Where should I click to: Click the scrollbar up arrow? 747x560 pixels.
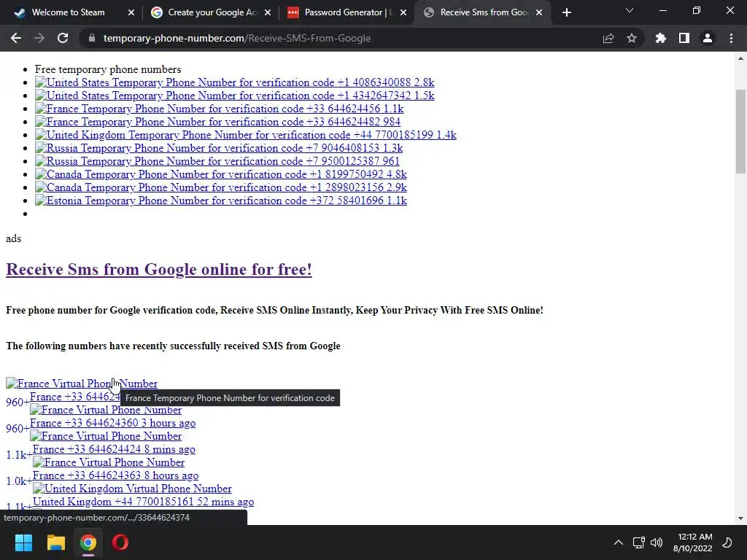coord(740,58)
